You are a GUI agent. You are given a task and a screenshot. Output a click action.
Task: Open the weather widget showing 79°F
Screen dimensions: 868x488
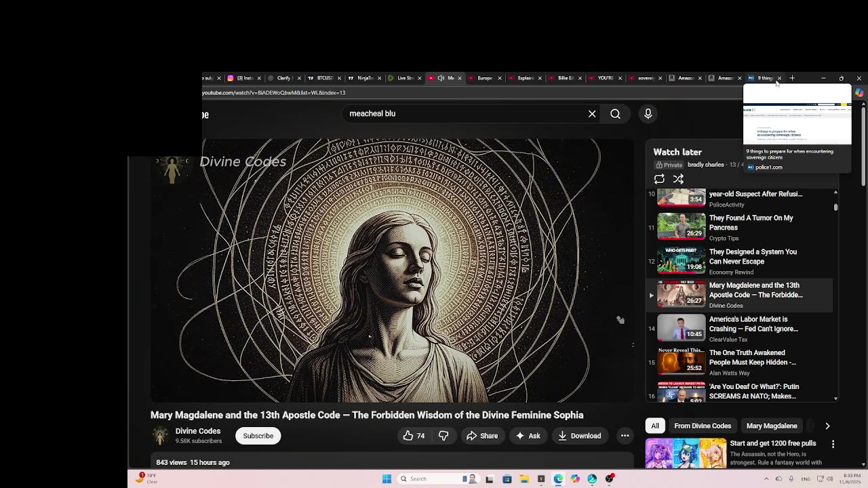tap(145, 479)
